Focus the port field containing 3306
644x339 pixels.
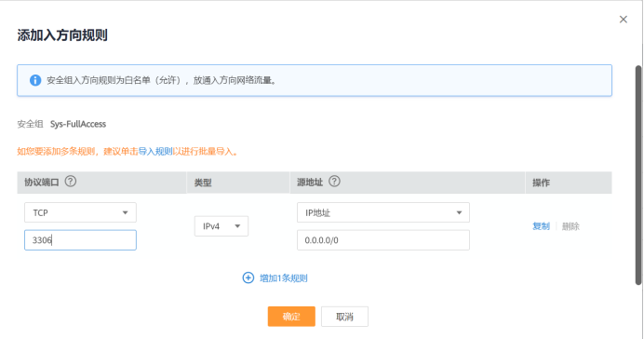(x=80, y=240)
